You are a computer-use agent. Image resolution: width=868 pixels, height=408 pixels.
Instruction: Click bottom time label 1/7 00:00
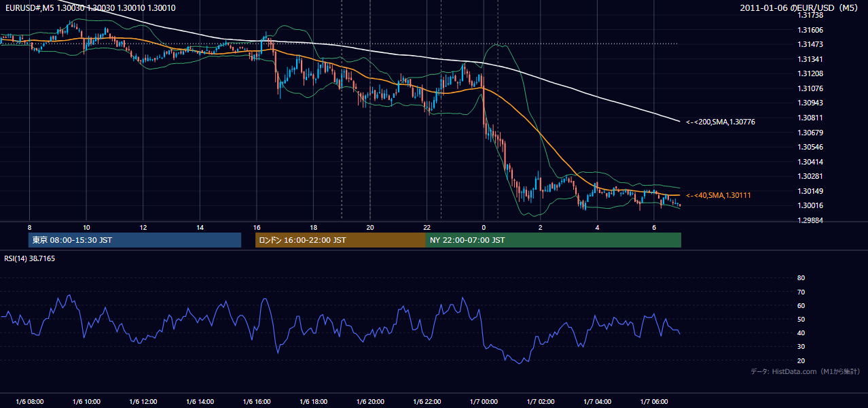coord(483,402)
